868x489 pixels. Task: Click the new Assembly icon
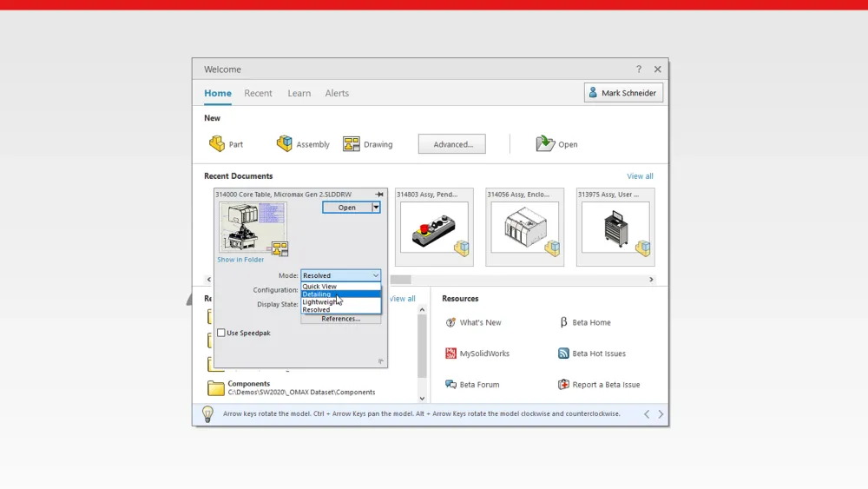pos(284,143)
